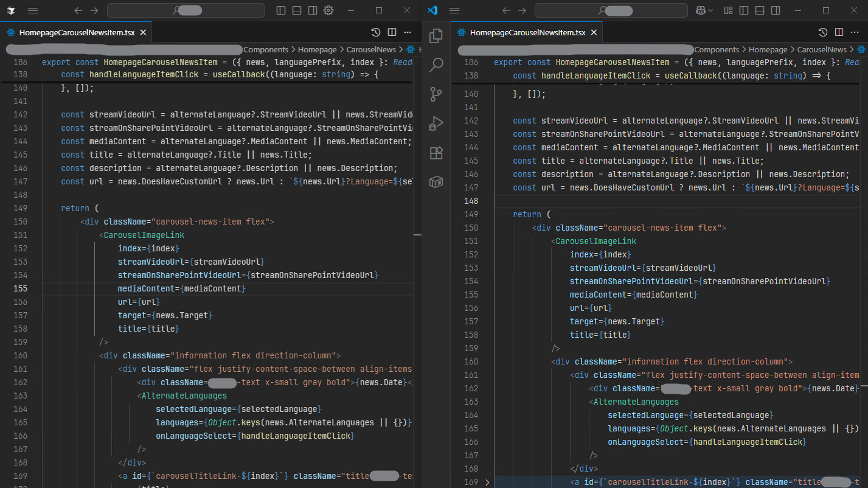
Task: Click the search box in right title bar
Action: 613,10
